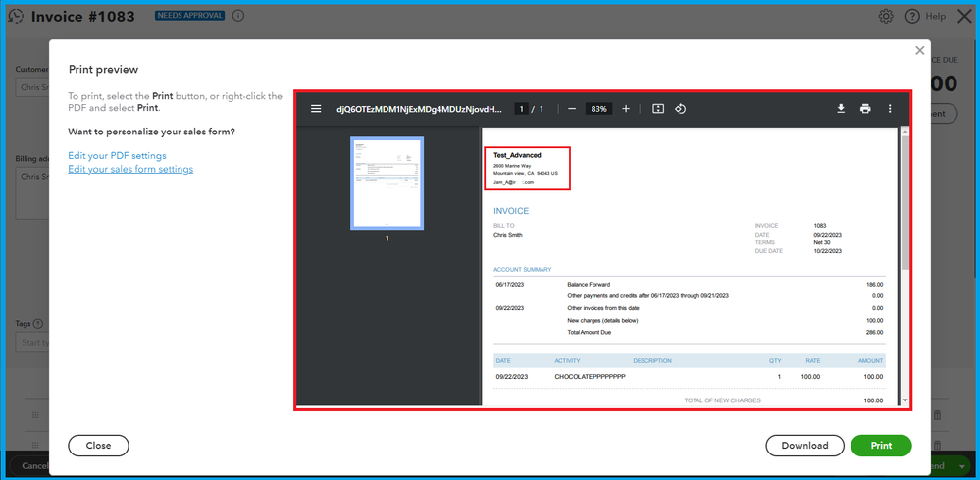Click the Net 30 terms value
The width and height of the screenshot is (980, 480).
click(x=822, y=242)
